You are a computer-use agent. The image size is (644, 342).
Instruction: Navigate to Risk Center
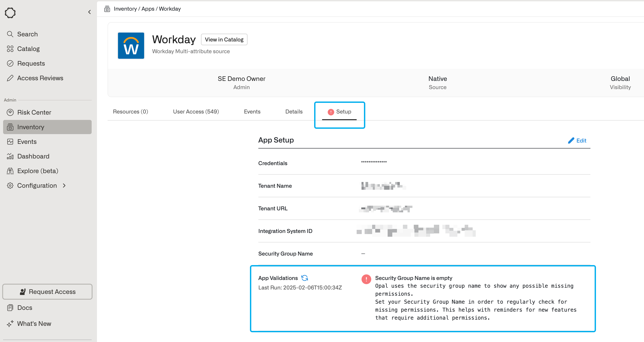pyautogui.click(x=34, y=112)
